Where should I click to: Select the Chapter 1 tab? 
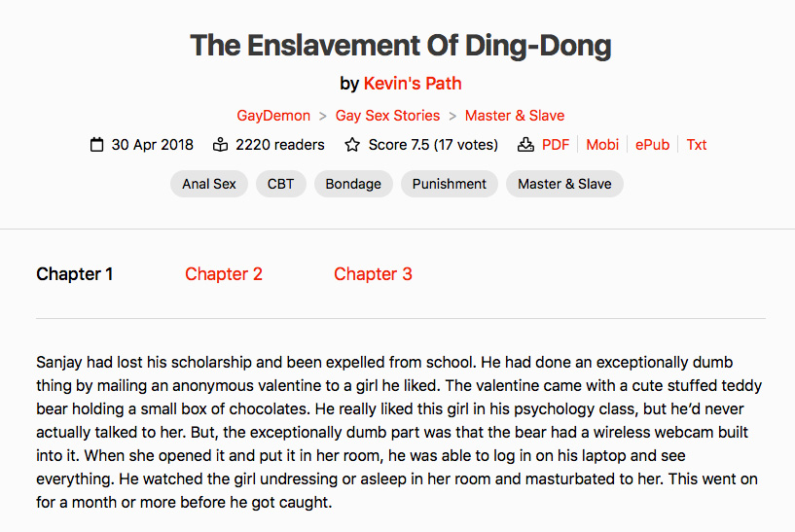tap(75, 274)
